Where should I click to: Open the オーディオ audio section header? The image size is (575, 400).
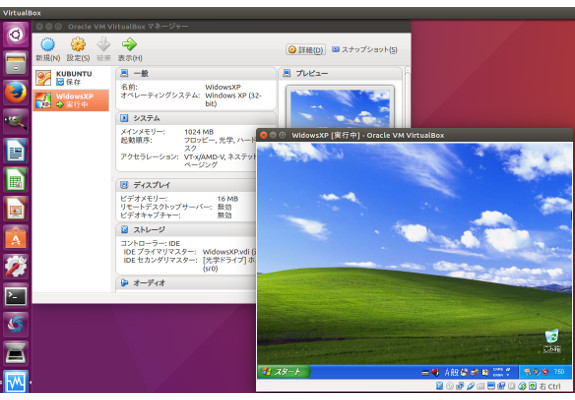pyautogui.click(x=187, y=283)
